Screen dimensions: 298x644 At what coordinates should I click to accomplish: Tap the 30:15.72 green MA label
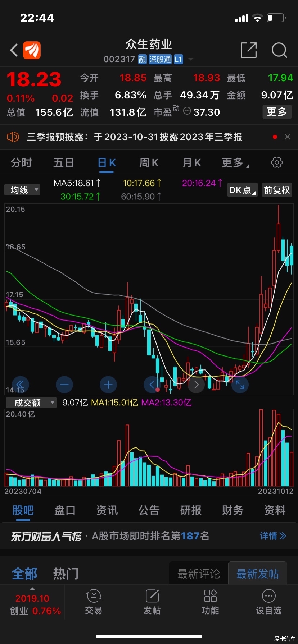pyautogui.click(x=81, y=197)
